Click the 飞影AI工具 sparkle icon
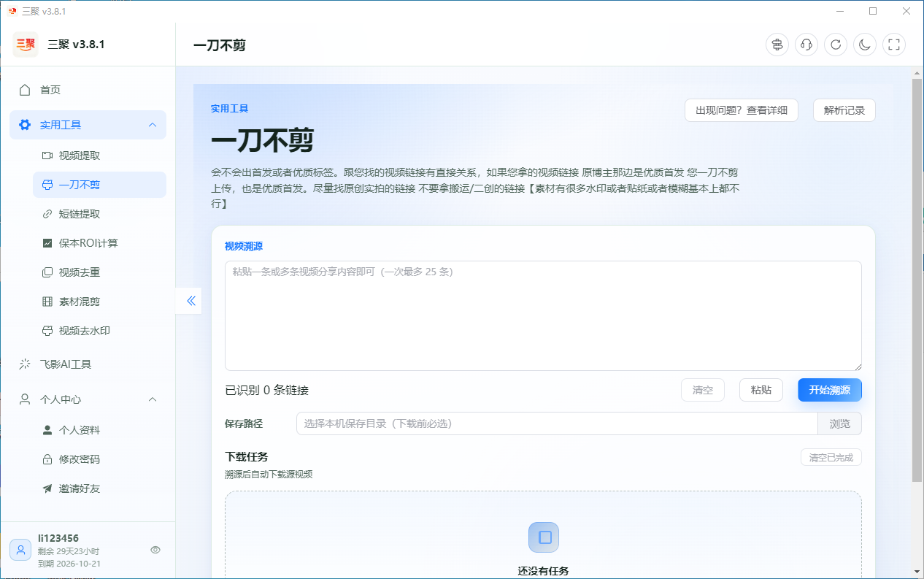Screen dimensions: 924x579 pos(25,364)
